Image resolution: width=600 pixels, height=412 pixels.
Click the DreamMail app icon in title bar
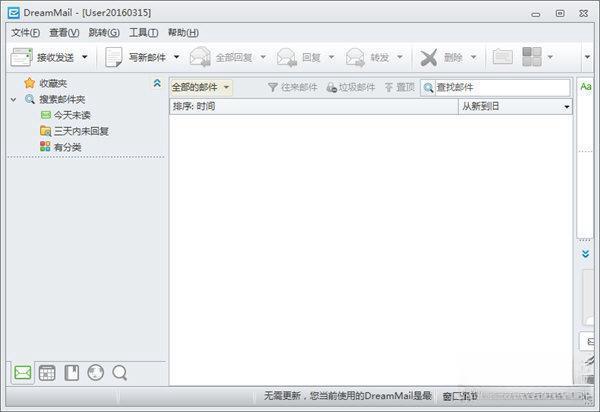(14, 13)
